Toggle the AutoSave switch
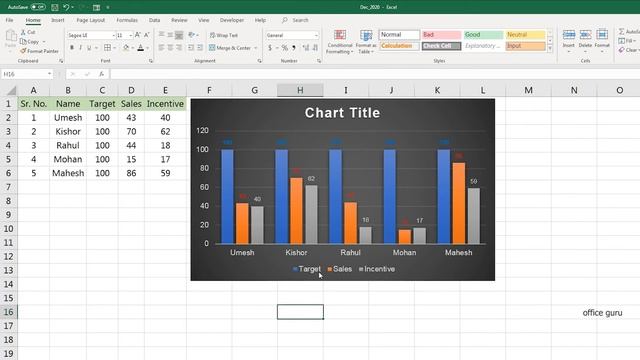The width and height of the screenshot is (640, 360). coord(38,7)
